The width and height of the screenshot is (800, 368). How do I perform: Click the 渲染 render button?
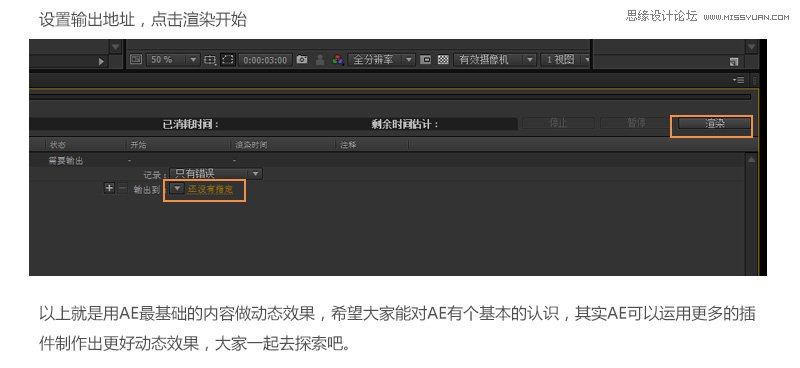(714, 124)
